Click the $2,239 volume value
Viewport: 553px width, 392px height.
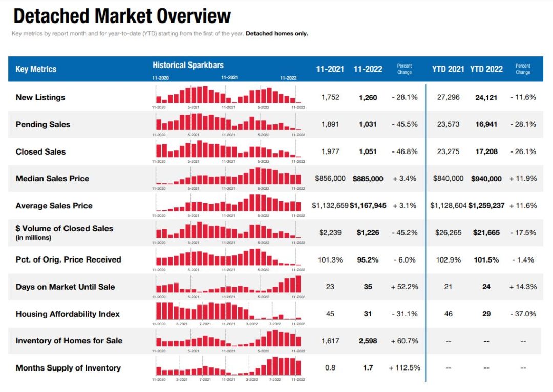click(330, 233)
